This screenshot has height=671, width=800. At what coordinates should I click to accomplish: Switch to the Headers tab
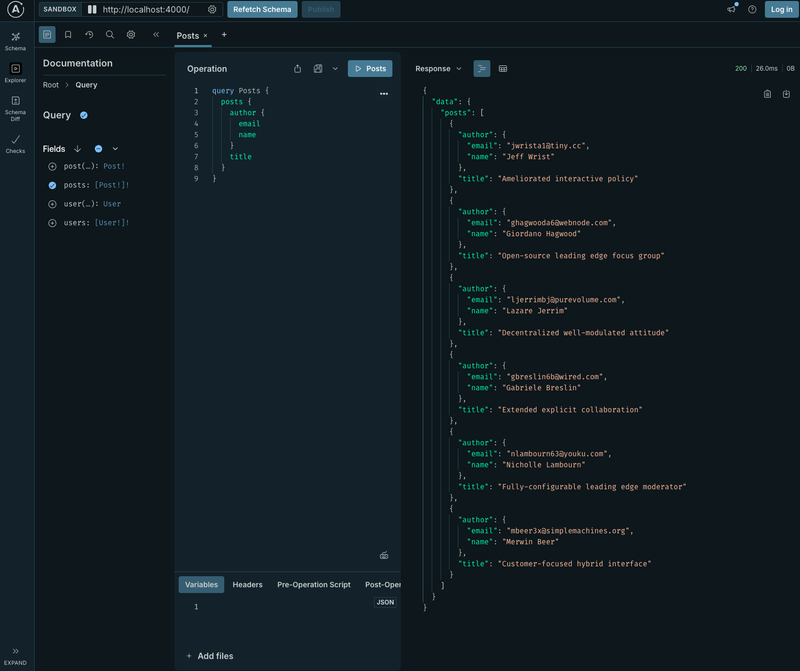247,585
